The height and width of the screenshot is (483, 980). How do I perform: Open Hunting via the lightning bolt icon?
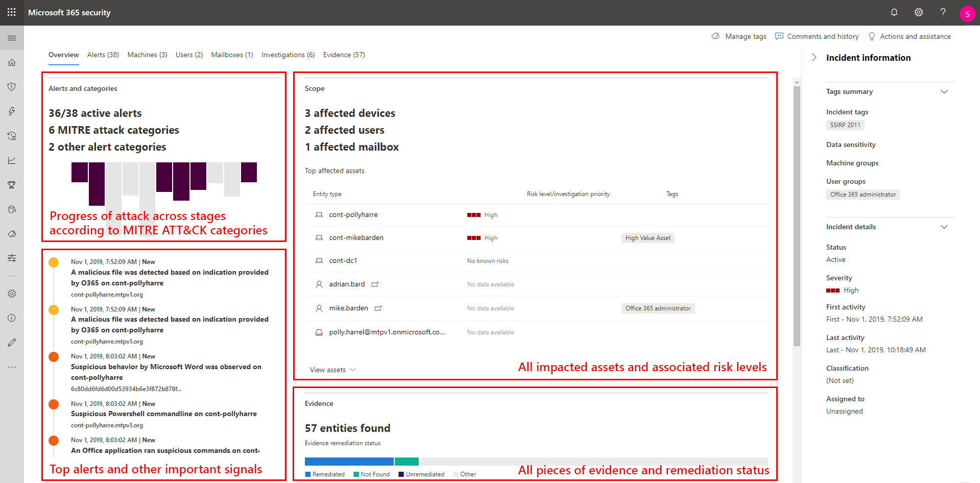point(11,111)
